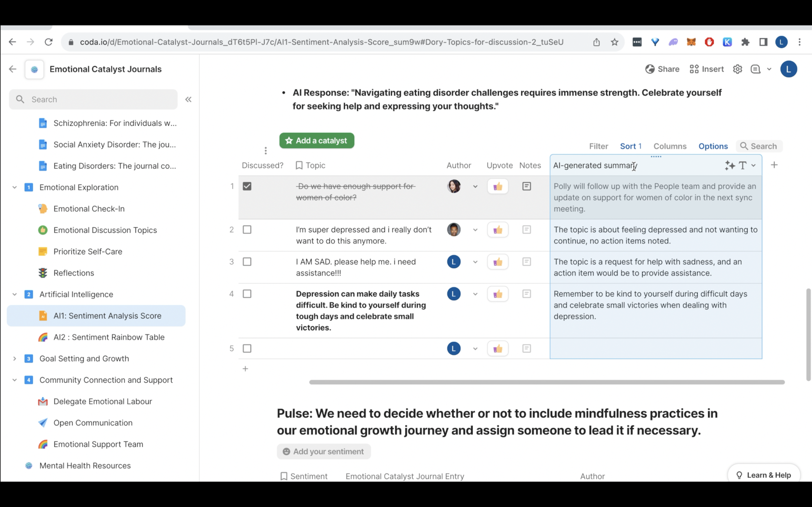Viewport: 812px width, 507px height.
Task: Click the Add a catalyst button
Action: coord(316,141)
